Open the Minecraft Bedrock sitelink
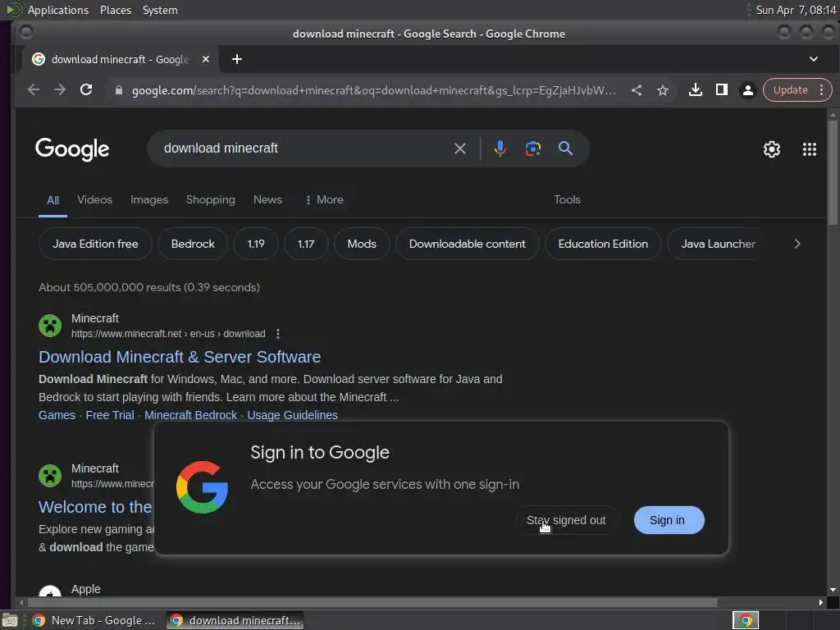 click(190, 415)
